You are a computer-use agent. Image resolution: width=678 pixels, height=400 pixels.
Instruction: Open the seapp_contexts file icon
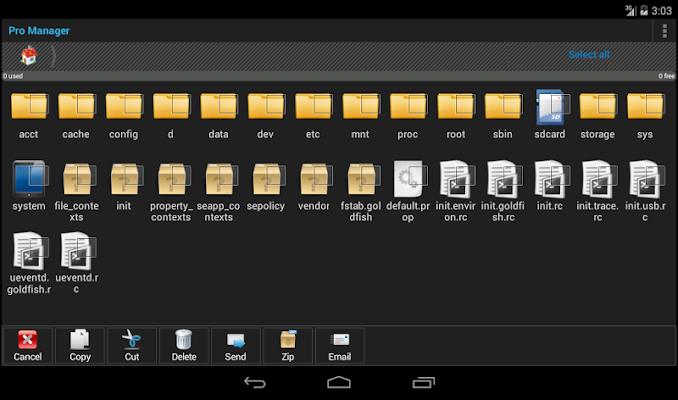coord(218,179)
